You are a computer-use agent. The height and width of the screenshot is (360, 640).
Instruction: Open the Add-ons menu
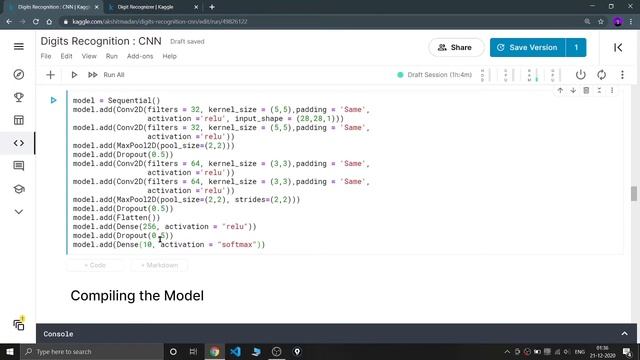pyautogui.click(x=140, y=56)
